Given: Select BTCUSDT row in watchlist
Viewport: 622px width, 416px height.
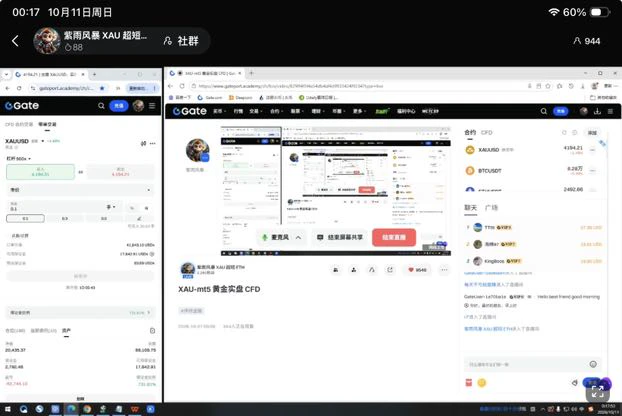Looking at the screenshot, I should pos(530,171).
